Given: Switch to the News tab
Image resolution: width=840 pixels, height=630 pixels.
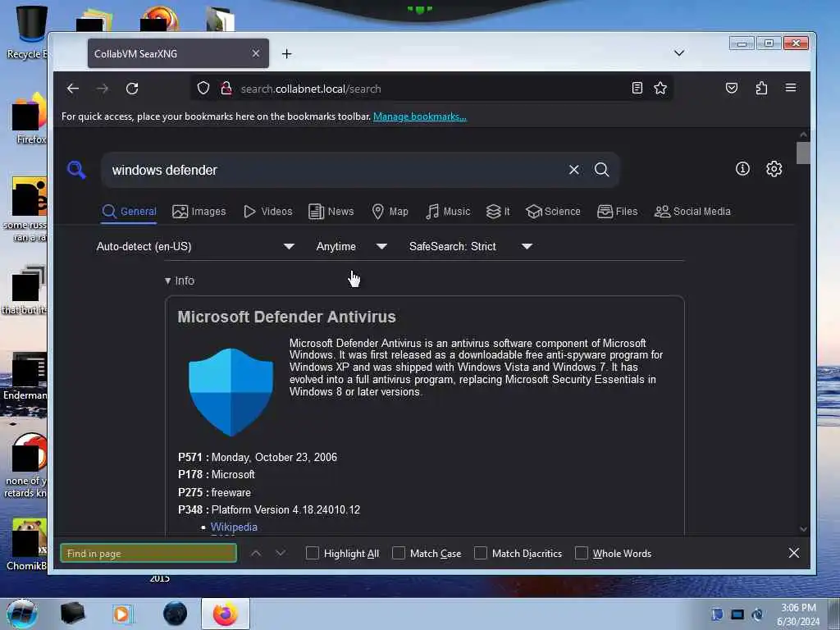Looking at the screenshot, I should tap(331, 212).
